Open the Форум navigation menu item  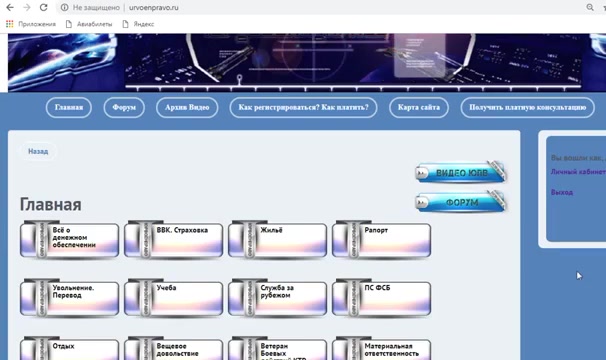[x=124, y=107]
